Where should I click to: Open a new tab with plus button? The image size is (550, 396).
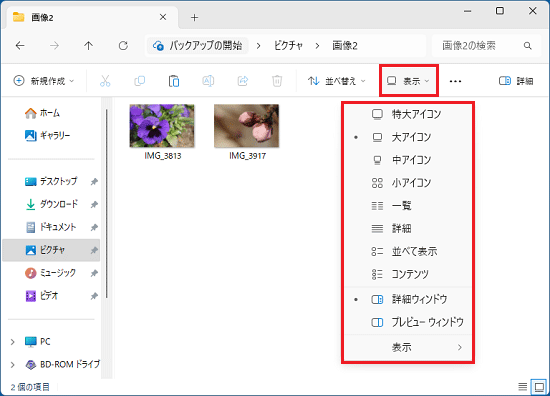[x=194, y=17]
